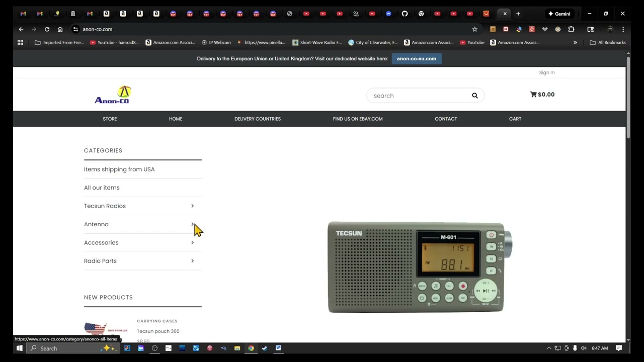Open Items shipping from USA category

(119, 169)
